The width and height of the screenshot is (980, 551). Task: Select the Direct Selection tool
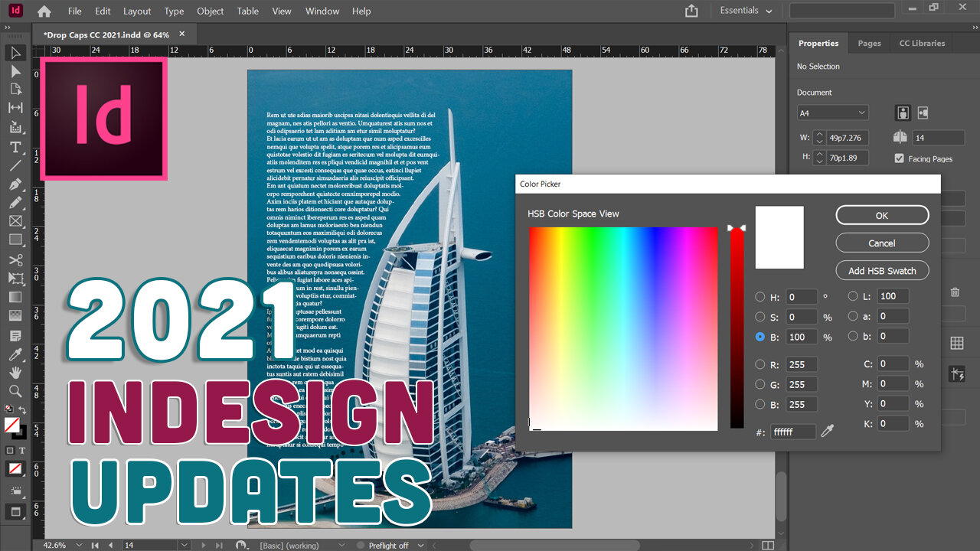(x=15, y=71)
